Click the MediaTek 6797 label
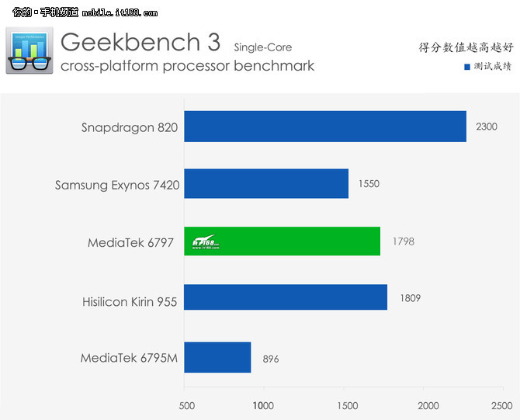 (x=133, y=242)
